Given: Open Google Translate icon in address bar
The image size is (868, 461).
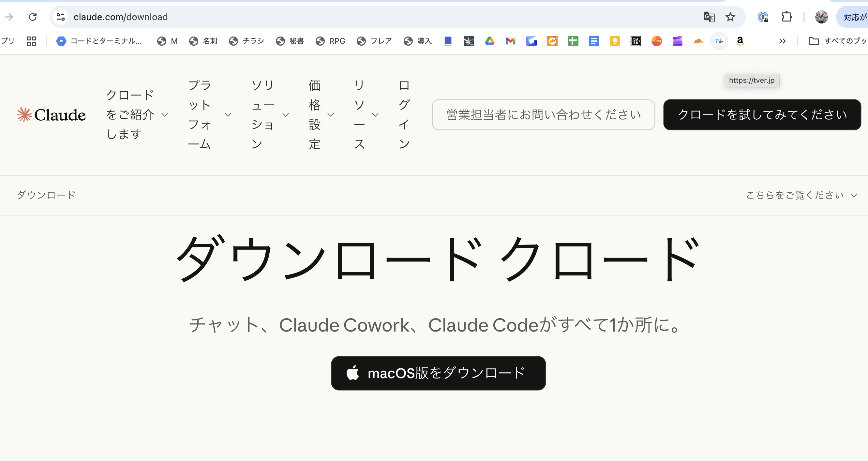Looking at the screenshot, I should (709, 17).
